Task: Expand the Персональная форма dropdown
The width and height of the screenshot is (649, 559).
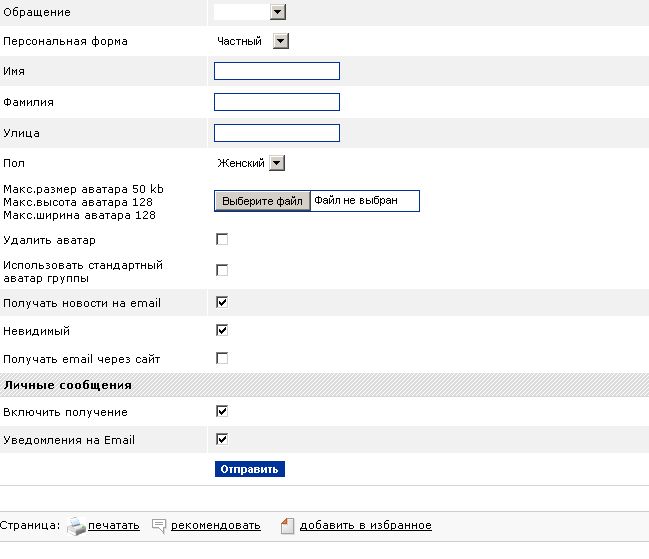Action: pyautogui.click(x=252, y=41)
